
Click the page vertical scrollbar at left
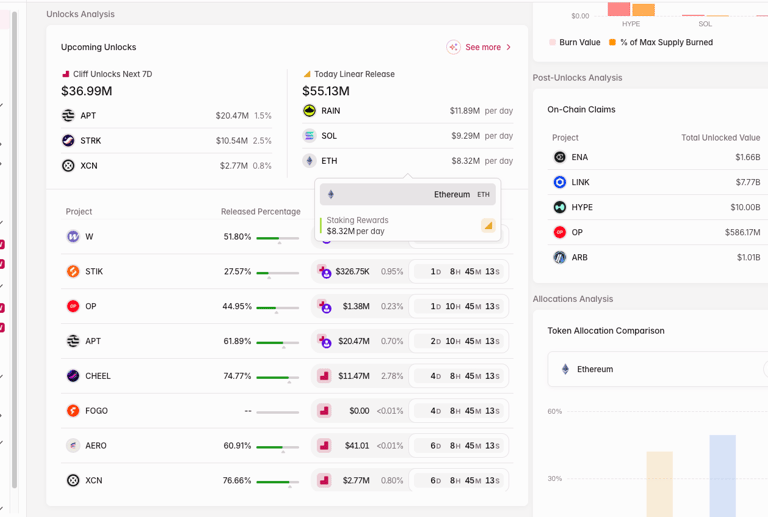click(x=14, y=250)
